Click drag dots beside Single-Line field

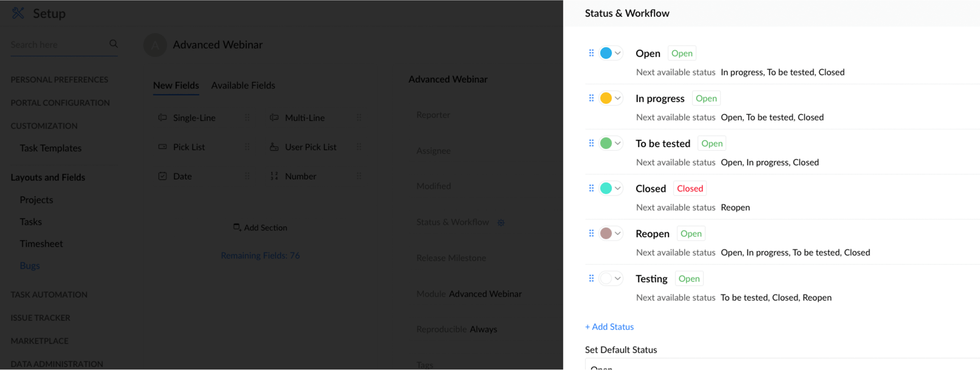click(247, 117)
